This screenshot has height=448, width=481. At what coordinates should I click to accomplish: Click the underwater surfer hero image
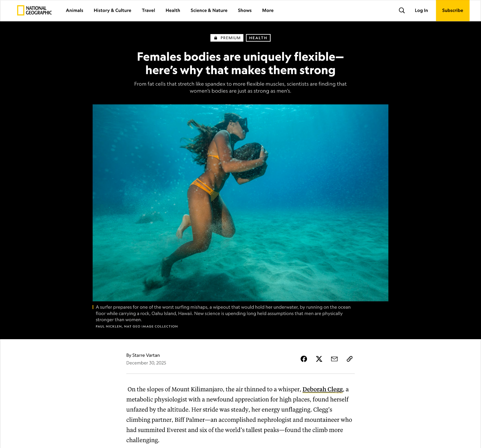pyautogui.click(x=240, y=203)
